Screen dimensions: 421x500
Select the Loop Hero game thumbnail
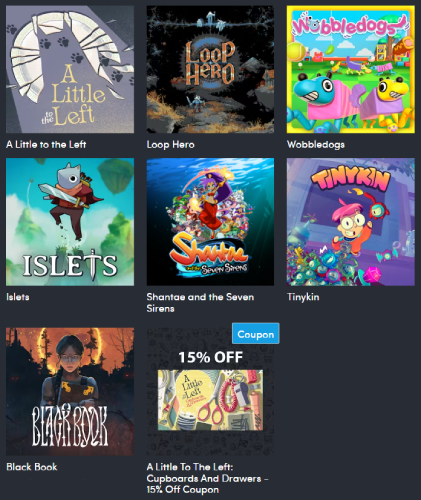click(210, 69)
